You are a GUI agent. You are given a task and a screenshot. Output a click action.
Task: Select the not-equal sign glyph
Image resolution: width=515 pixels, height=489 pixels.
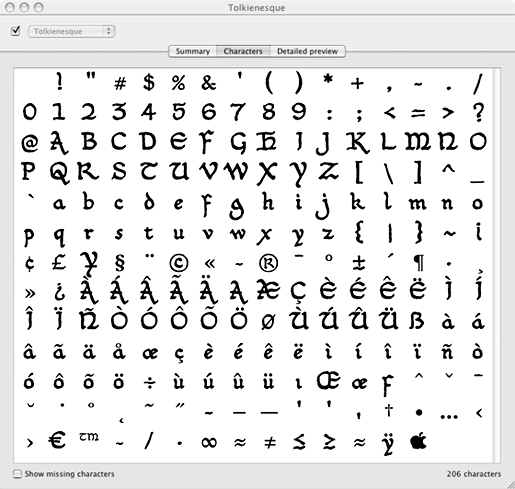[270, 442]
